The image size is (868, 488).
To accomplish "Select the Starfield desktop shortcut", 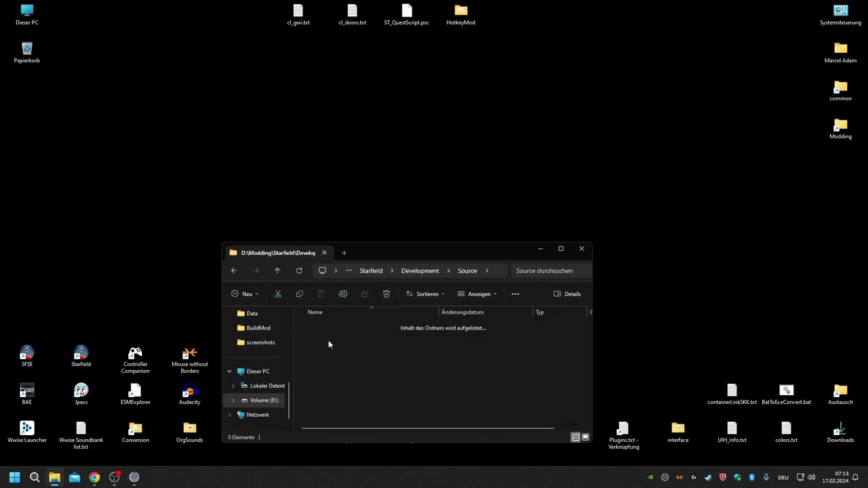I will pyautogui.click(x=81, y=357).
